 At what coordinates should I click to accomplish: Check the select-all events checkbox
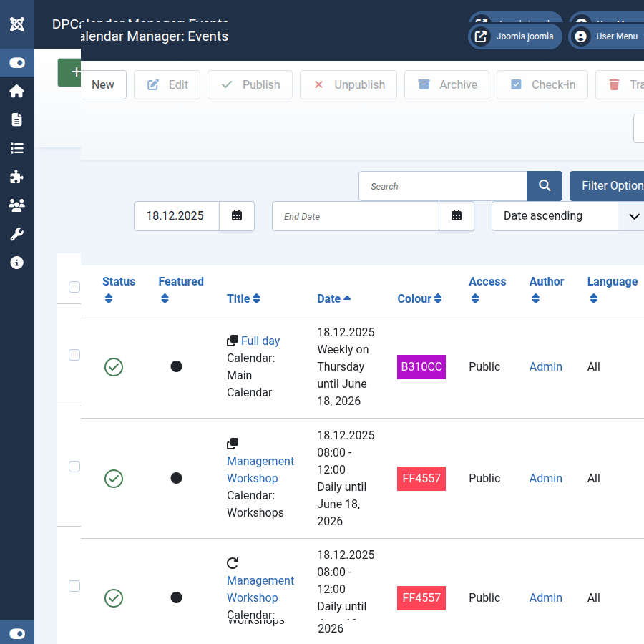[x=74, y=287]
